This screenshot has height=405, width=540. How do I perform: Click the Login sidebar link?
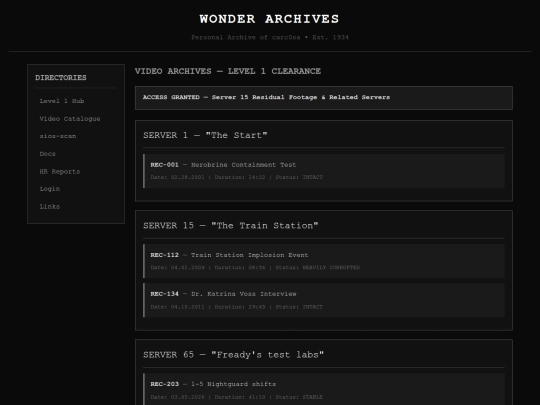pos(50,189)
